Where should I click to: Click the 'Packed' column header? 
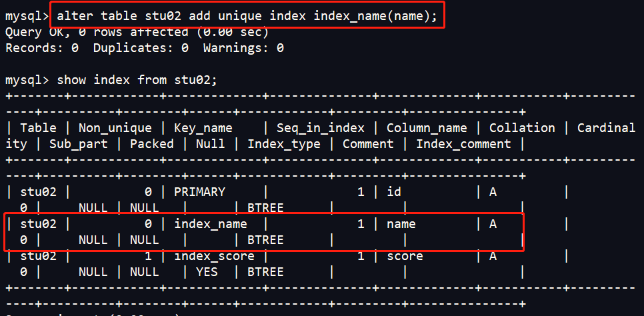152,144
